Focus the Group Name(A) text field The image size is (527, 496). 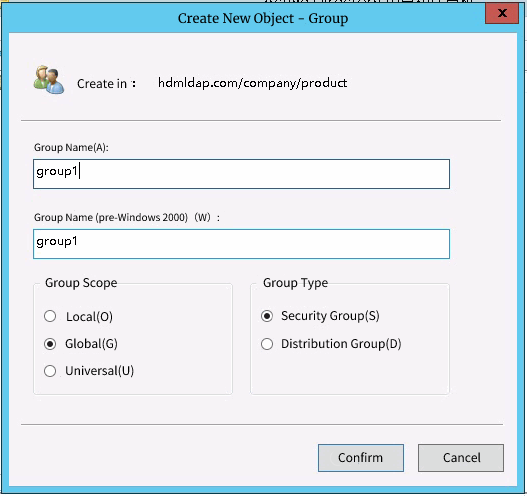click(x=241, y=174)
